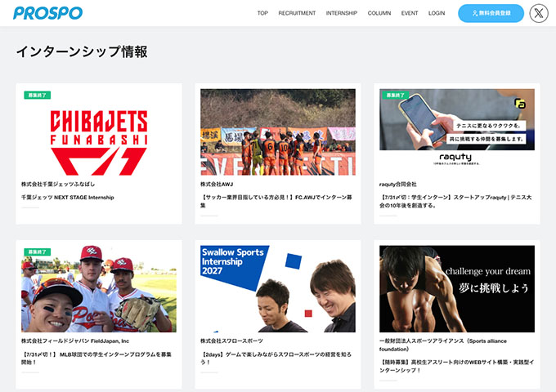Click the FC.AWJ soccer team photo

(x=278, y=131)
